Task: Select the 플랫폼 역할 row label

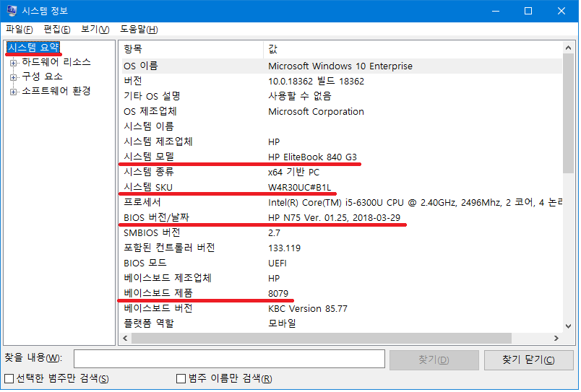Action: [149, 324]
